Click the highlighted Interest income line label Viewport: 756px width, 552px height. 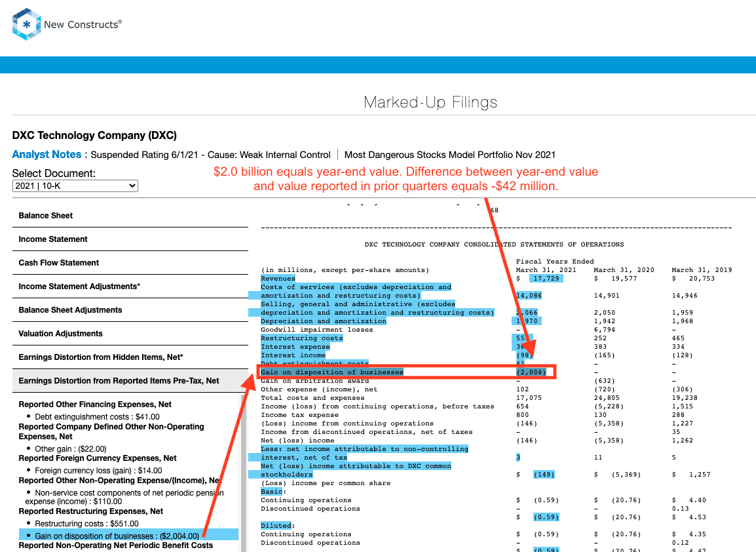coord(293,355)
